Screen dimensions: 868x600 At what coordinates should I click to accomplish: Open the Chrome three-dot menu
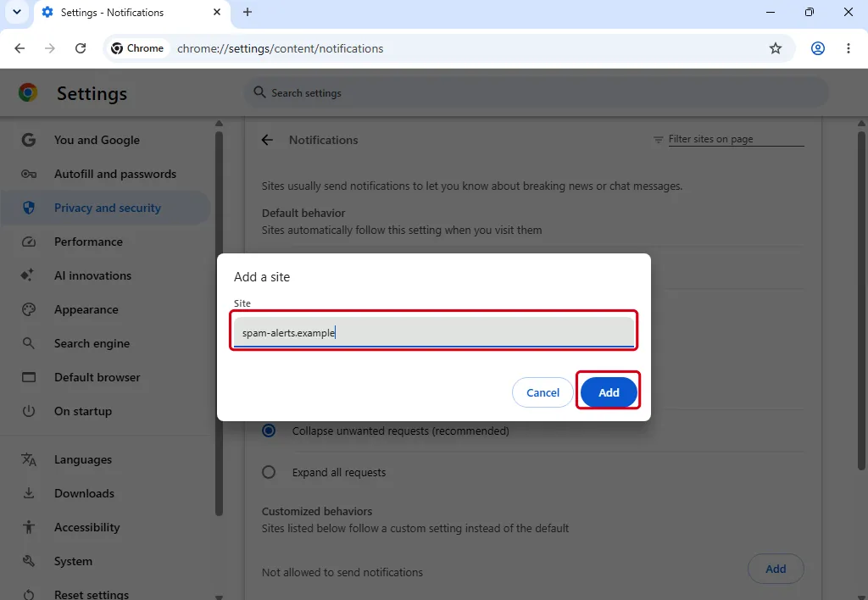[848, 48]
